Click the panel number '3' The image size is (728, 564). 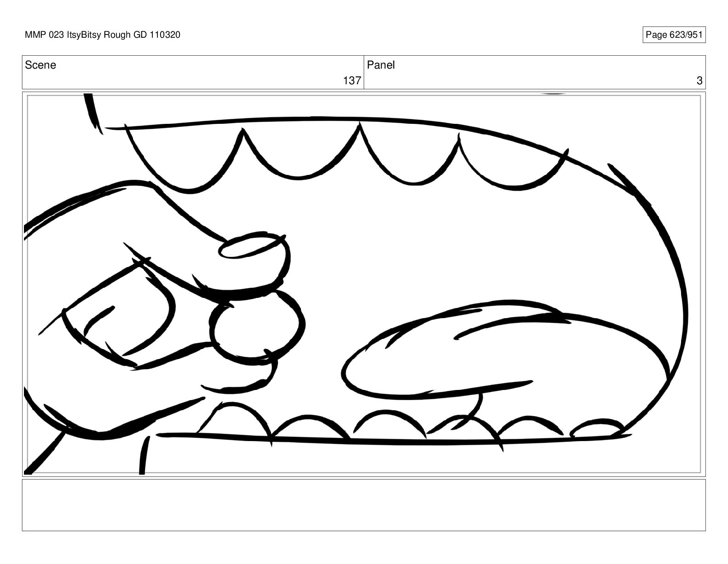coord(699,81)
